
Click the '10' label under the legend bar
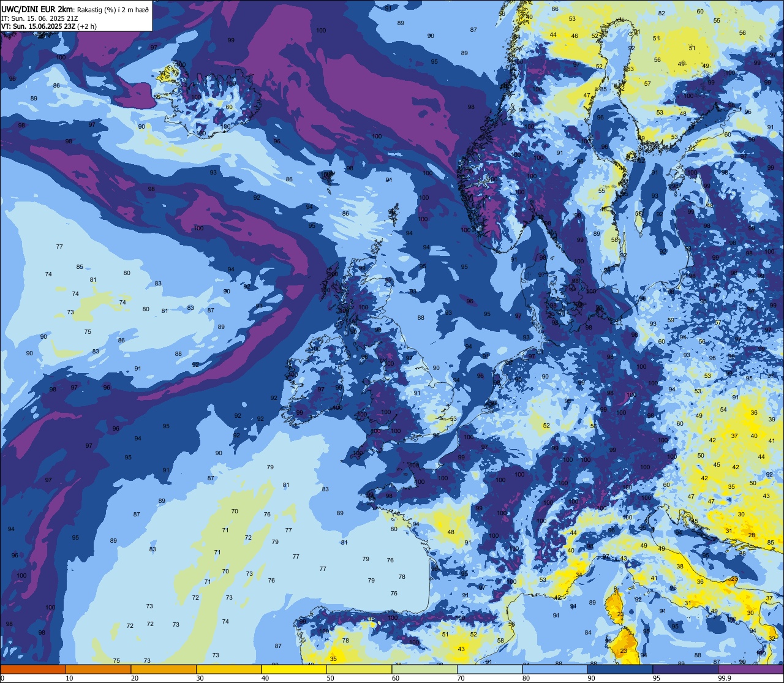pyautogui.click(x=70, y=678)
